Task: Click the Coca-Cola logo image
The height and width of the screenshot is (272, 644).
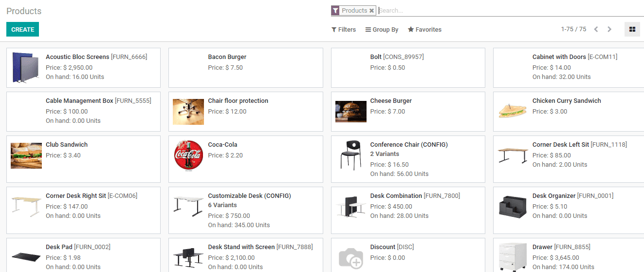Action: pos(188,155)
